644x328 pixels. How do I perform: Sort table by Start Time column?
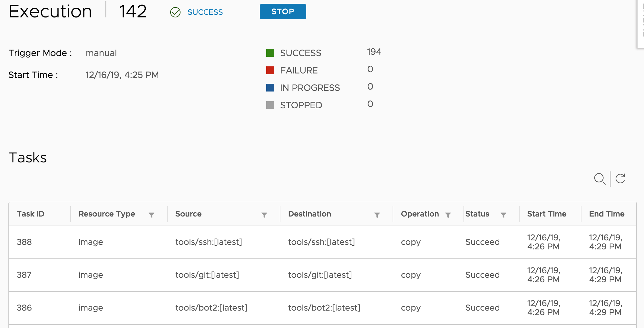pyautogui.click(x=546, y=214)
